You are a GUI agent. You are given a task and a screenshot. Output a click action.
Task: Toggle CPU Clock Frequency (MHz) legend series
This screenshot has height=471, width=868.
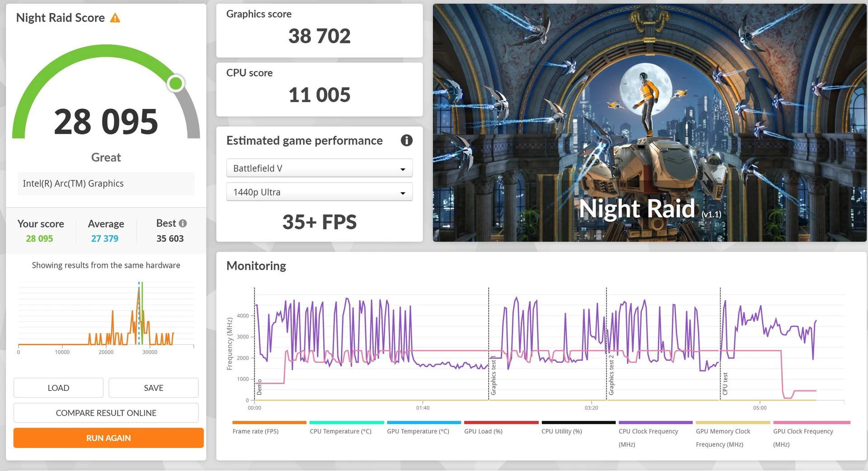point(656,434)
